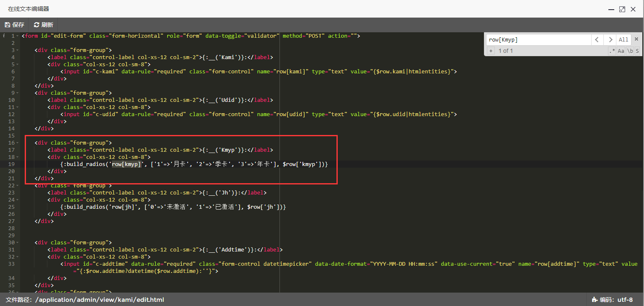Close the search box
The image size is (644, 306).
(x=636, y=39)
